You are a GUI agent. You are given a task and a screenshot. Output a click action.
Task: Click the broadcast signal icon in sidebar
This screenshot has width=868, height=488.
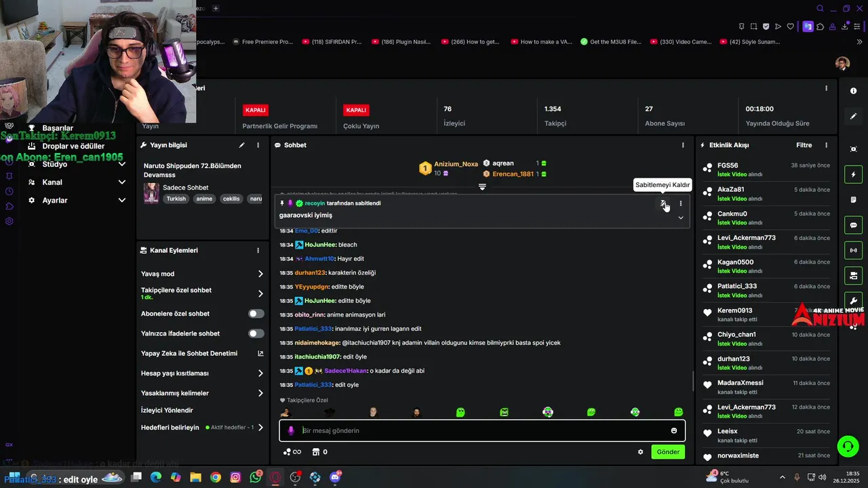coord(853,250)
